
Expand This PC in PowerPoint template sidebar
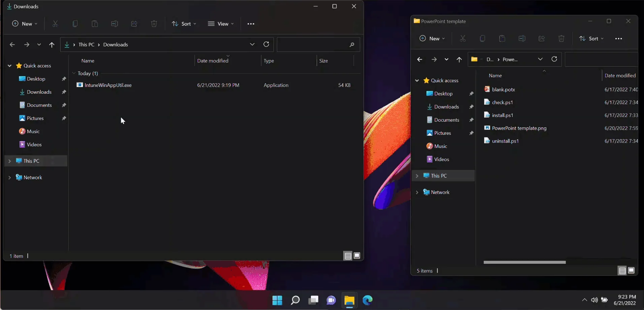coord(417,176)
